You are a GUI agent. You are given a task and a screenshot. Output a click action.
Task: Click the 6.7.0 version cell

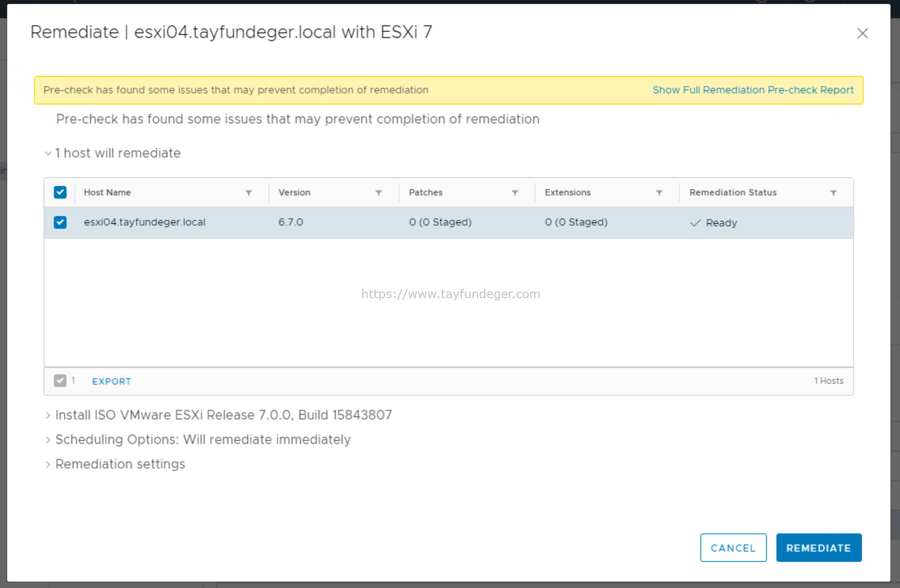click(x=291, y=222)
